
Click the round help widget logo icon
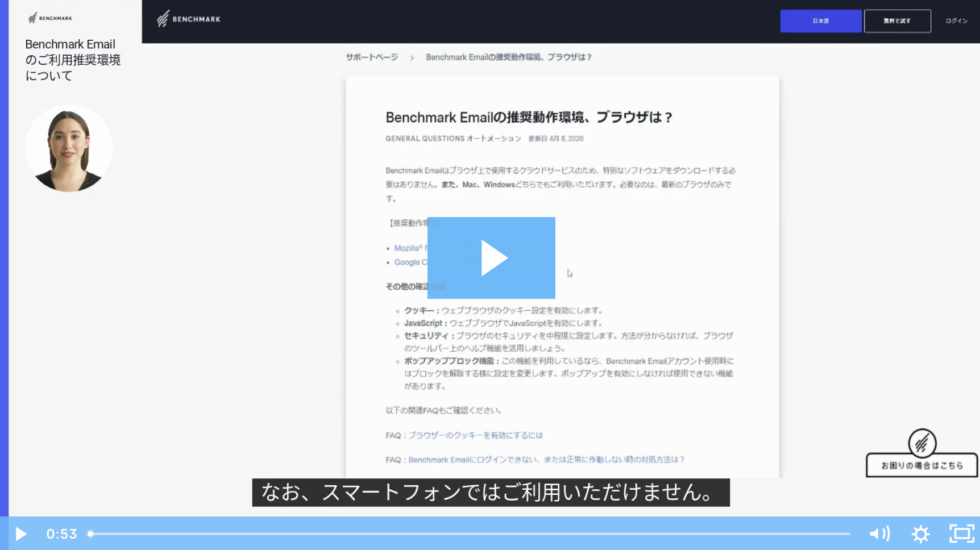(x=921, y=443)
